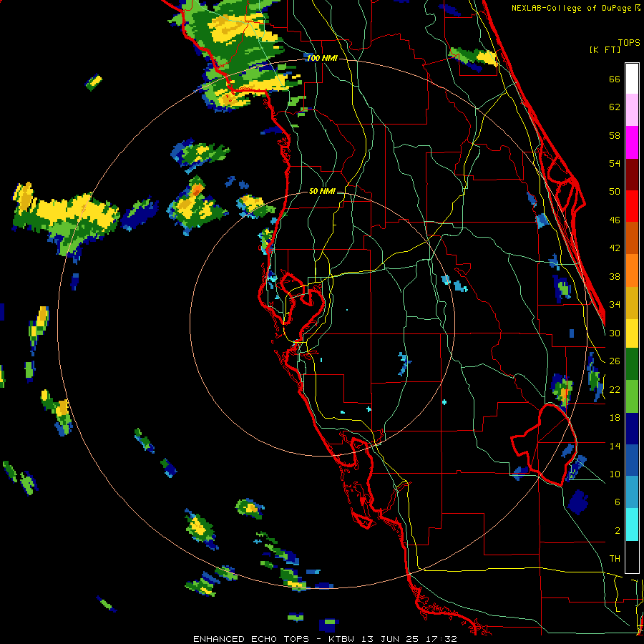This screenshot has height=644, width=644.
Task: Click the NEXLAB-College of DuPage credit
Action: click(x=575, y=8)
